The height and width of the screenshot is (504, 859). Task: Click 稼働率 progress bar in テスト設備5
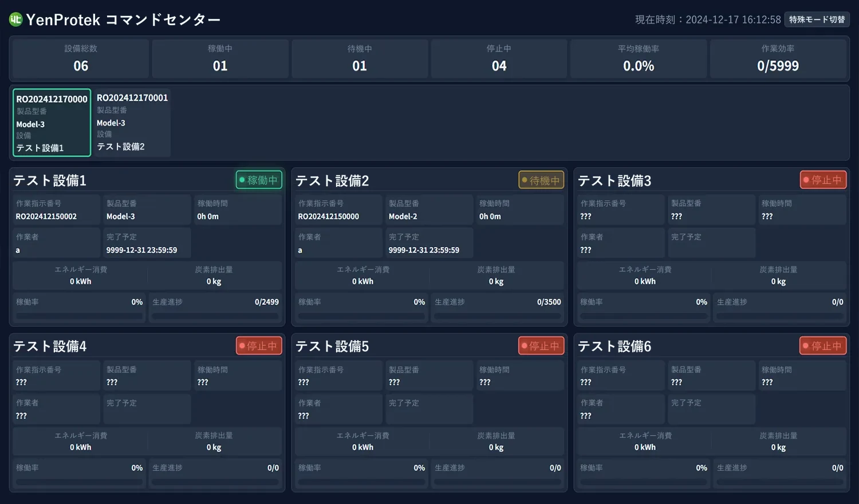[361, 482]
